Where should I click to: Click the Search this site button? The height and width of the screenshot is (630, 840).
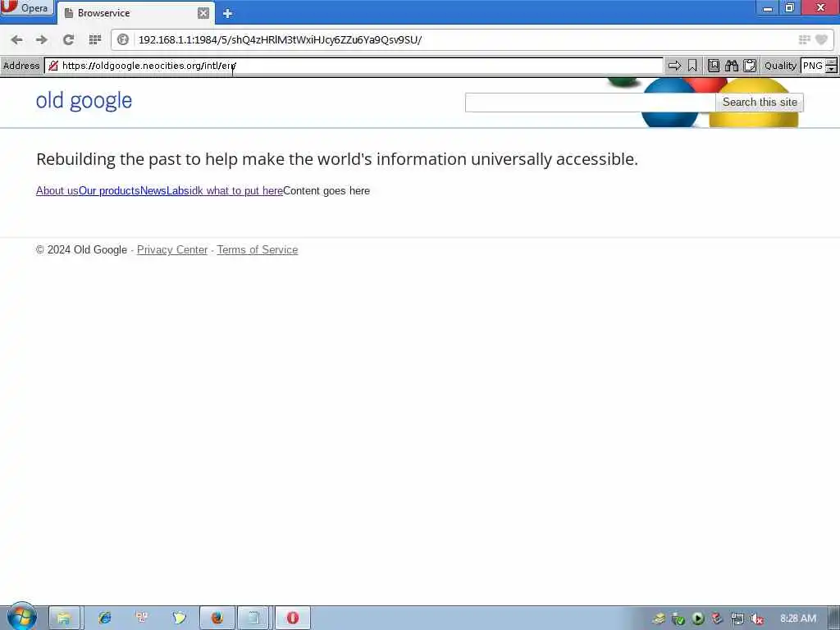(760, 103)
